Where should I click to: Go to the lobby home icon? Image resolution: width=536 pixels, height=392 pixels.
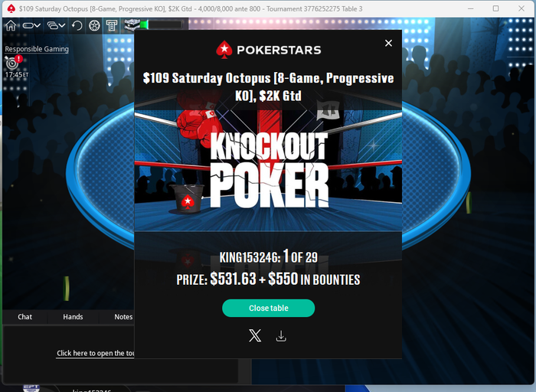11,25
